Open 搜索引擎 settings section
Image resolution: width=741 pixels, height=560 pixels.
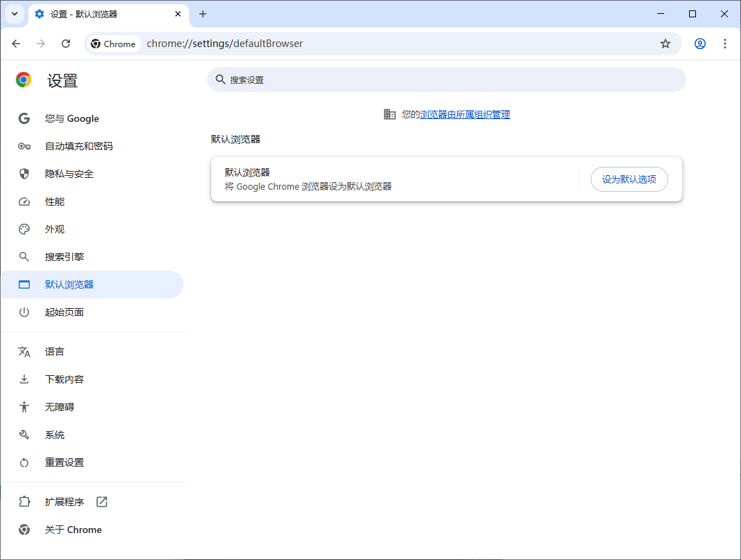(92, 257)
